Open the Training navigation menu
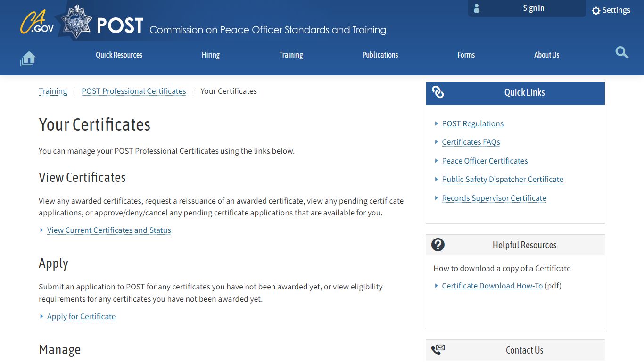This screenshot has width=644, height=362. pyautogui.click(x=291, y=55)
